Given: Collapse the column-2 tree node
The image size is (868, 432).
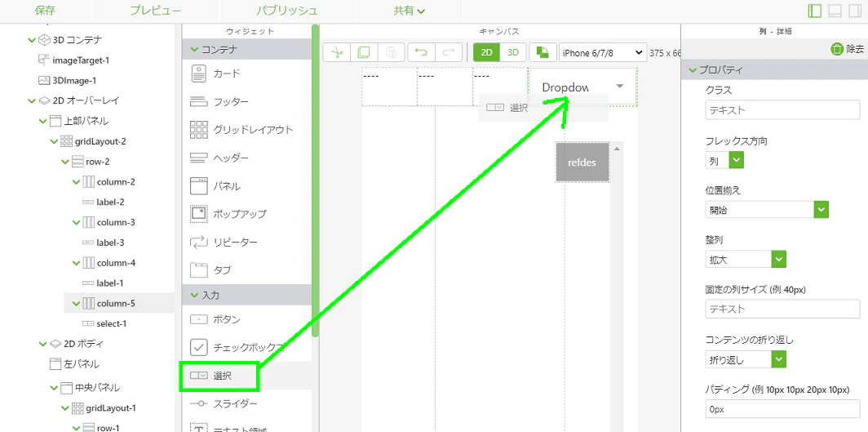Looking at the screenshot, I should 76,181.
